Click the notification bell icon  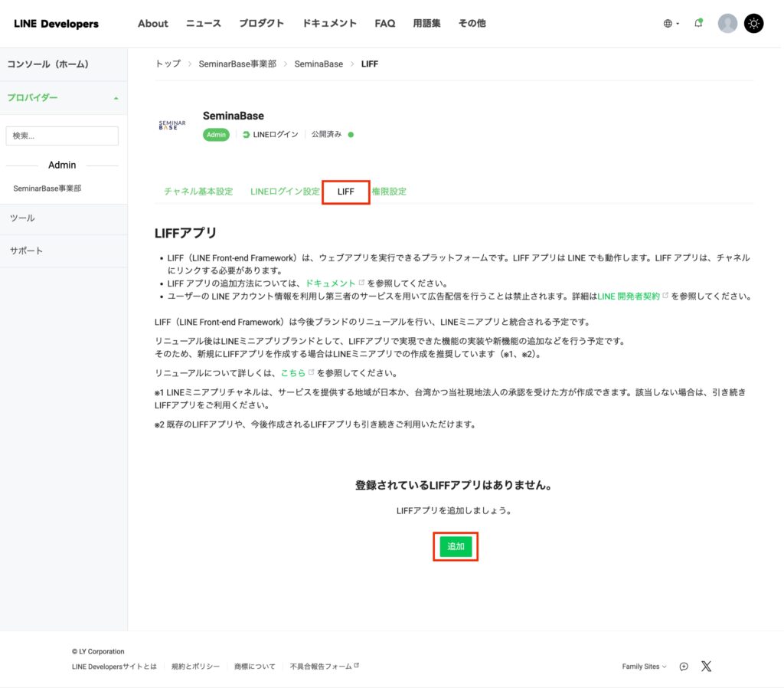(x=698, y=23)
